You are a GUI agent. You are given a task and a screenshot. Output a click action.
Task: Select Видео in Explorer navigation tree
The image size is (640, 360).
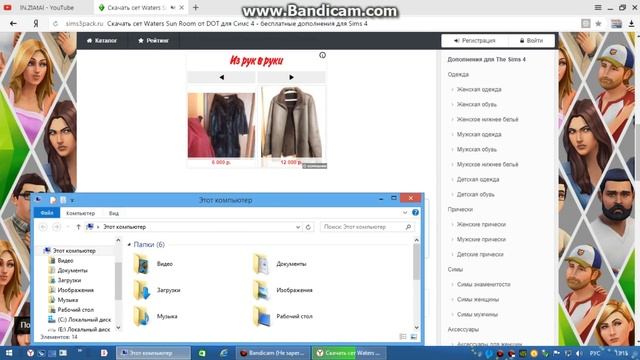pyautogui.click(x=65, y=260)
